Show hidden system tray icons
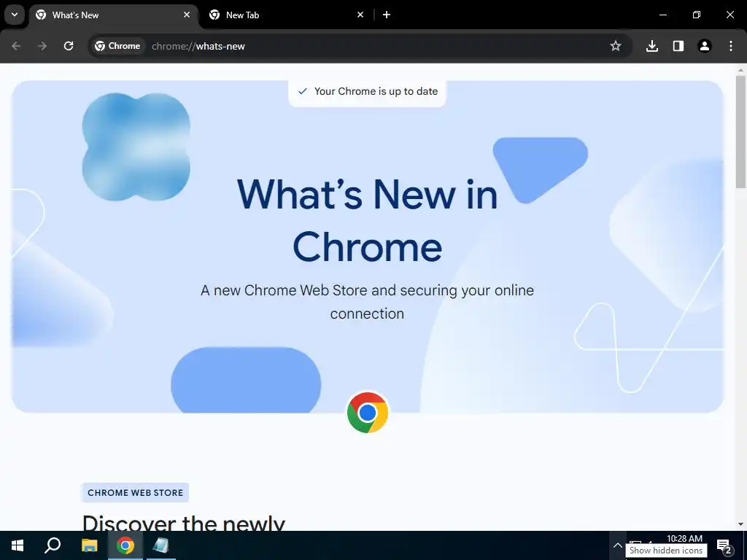747x560 pixels. 617,545
